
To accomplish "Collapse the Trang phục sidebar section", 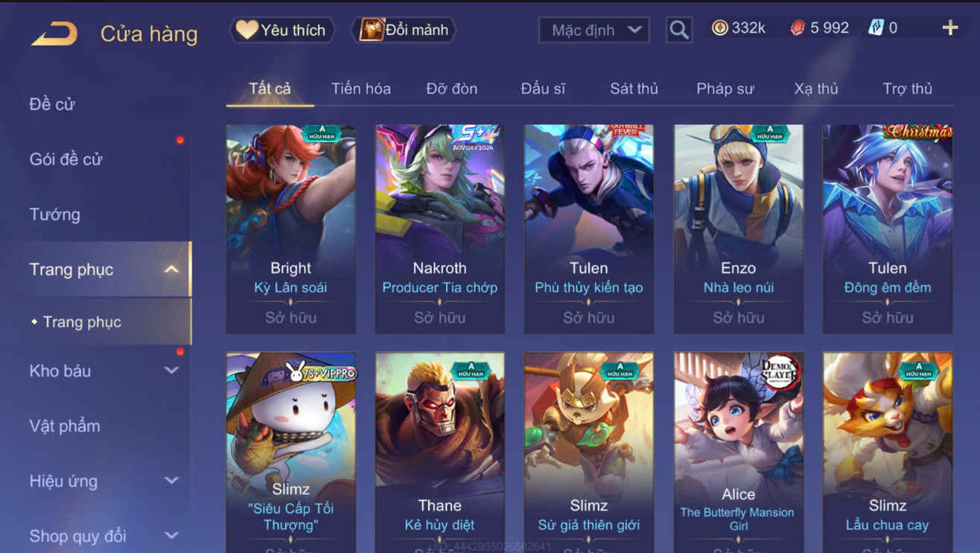I will tap(171, 269).
